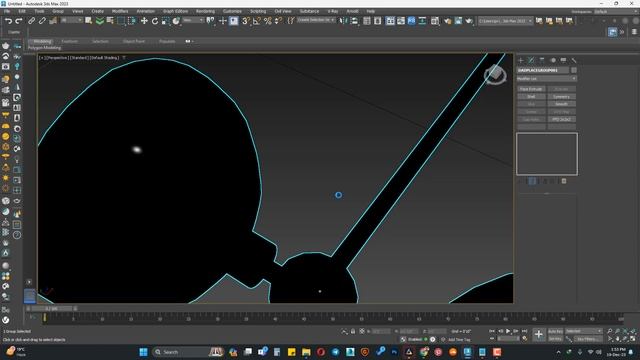Screen dimensions: 640x360
Task: Activate the Select and Move tool
Action: pyautogui.click(x=144, y=21)
